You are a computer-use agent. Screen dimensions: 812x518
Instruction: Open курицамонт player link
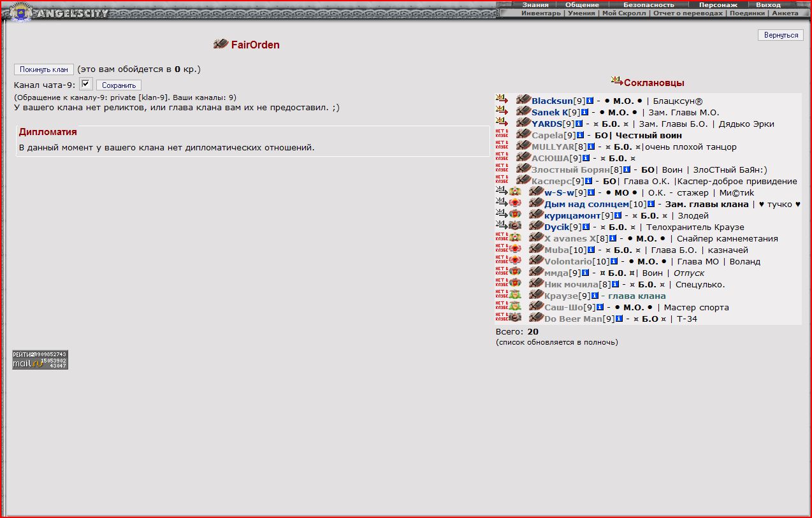point(572,215)
